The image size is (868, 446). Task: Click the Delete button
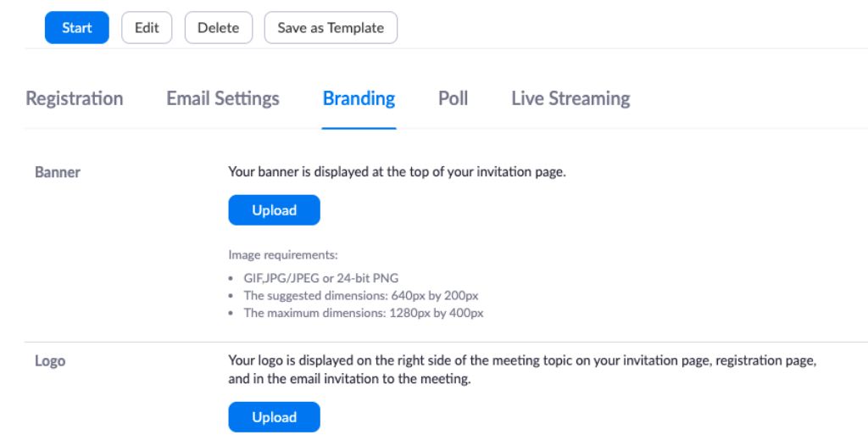pos(218,28)
